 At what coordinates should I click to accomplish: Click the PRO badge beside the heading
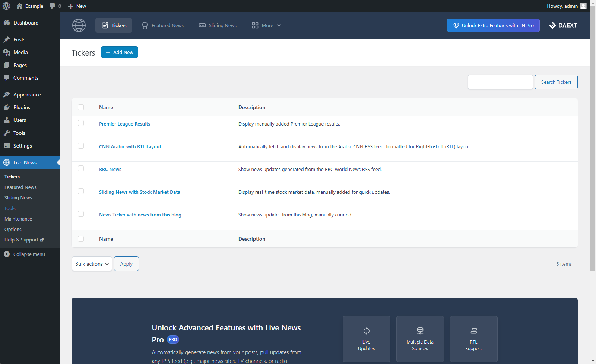point(173,339)
